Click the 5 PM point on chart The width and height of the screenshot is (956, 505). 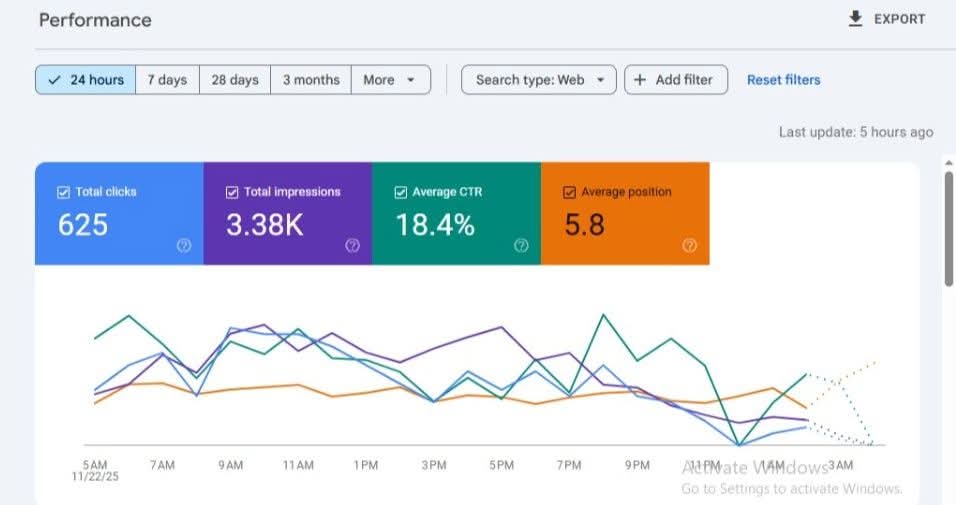(x=501, y=398)
